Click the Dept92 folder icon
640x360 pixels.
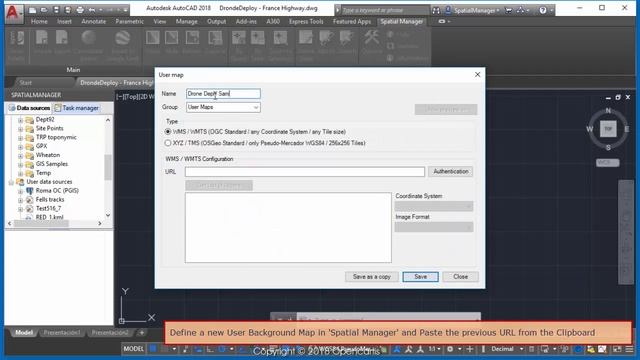(29, 120)
